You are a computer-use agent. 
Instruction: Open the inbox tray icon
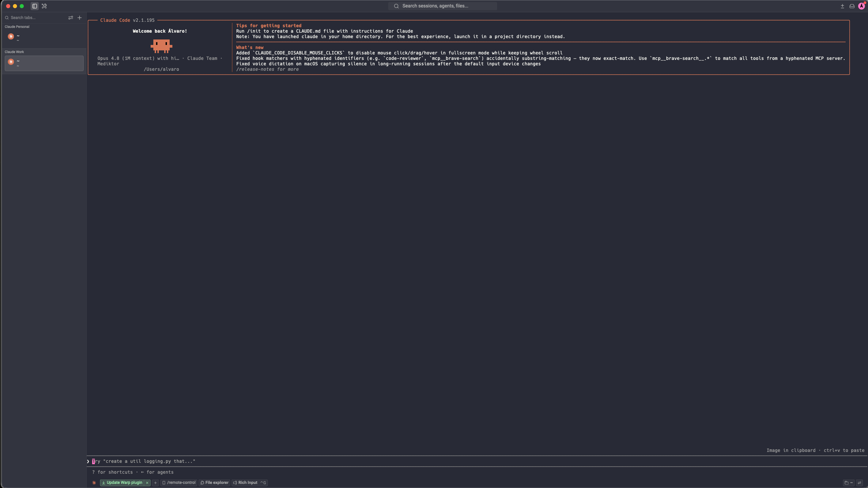[x=852, y=6]
